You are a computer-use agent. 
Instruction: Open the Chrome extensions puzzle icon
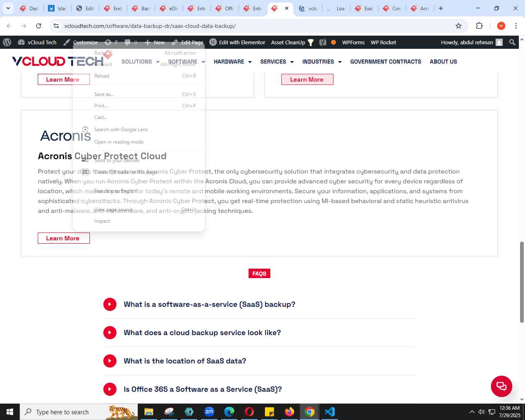coord(479,26)
